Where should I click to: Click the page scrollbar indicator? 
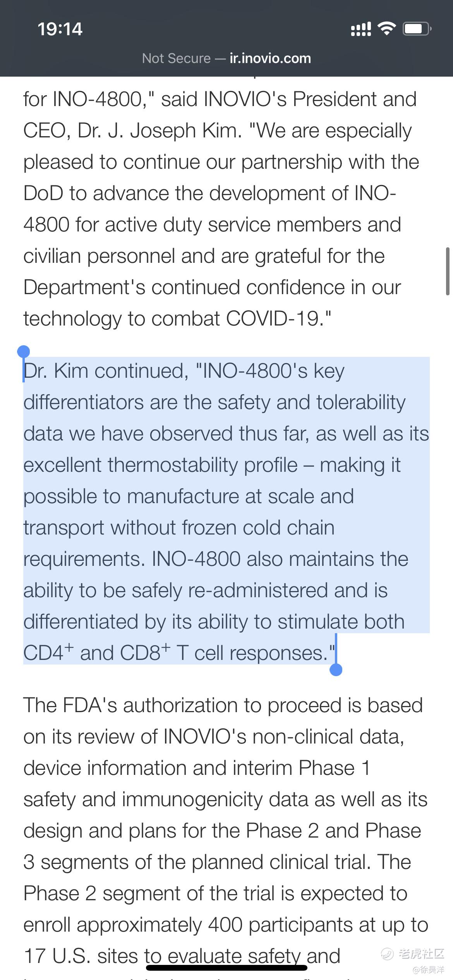coord(448,271)
